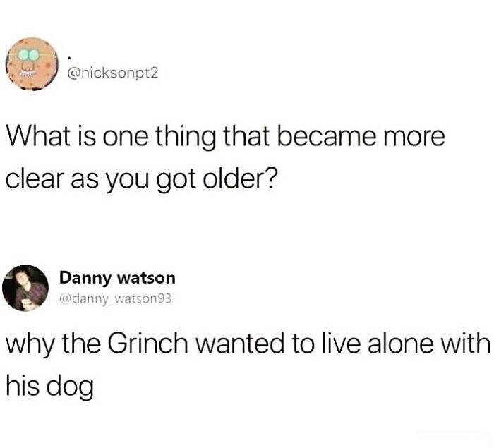Viewport: 494px width, 448px height.
Task: Click the Danny watson display name
Action: (117, 278)
